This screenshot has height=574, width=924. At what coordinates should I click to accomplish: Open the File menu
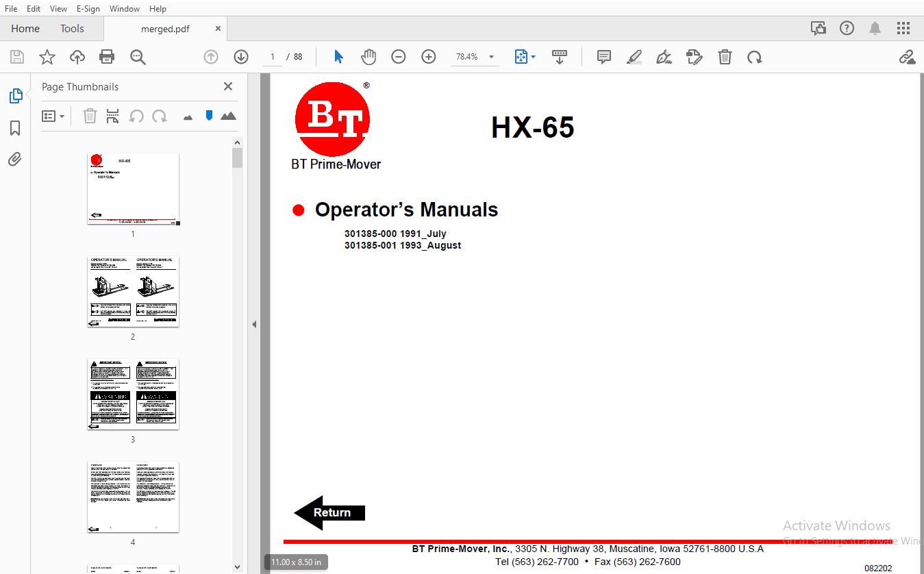(x=11, y=8)
